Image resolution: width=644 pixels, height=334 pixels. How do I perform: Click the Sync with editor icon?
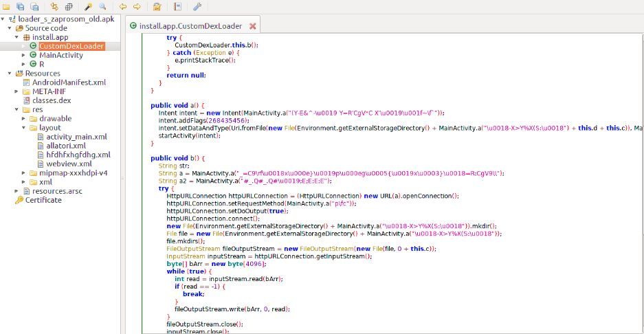pyautogui.click(x=53, y=7)
